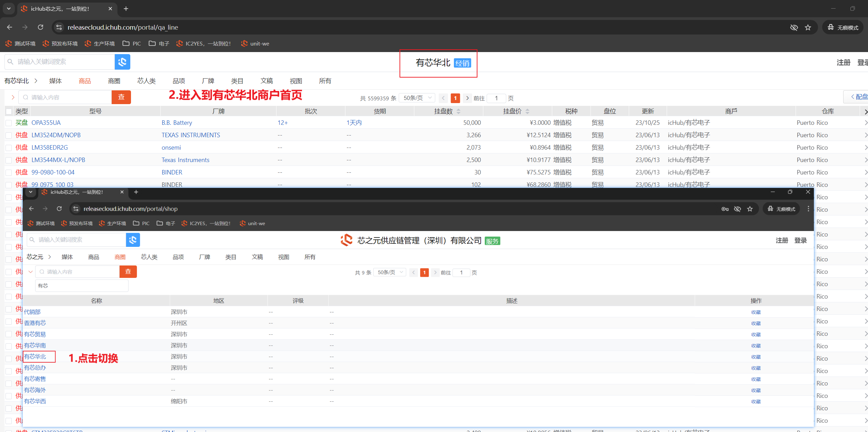Close the icHub tab in front browser
Screen dimensions: 868x432
click(122, 192)
